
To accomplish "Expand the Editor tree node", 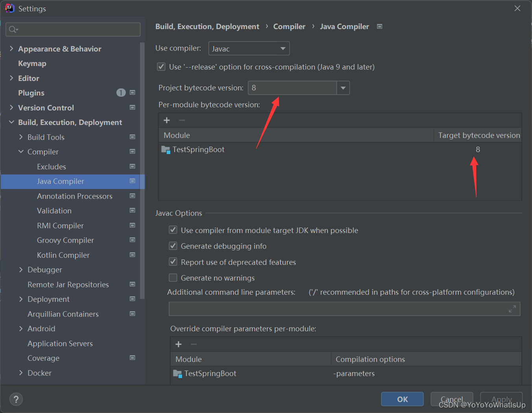I will pos(11,78).
